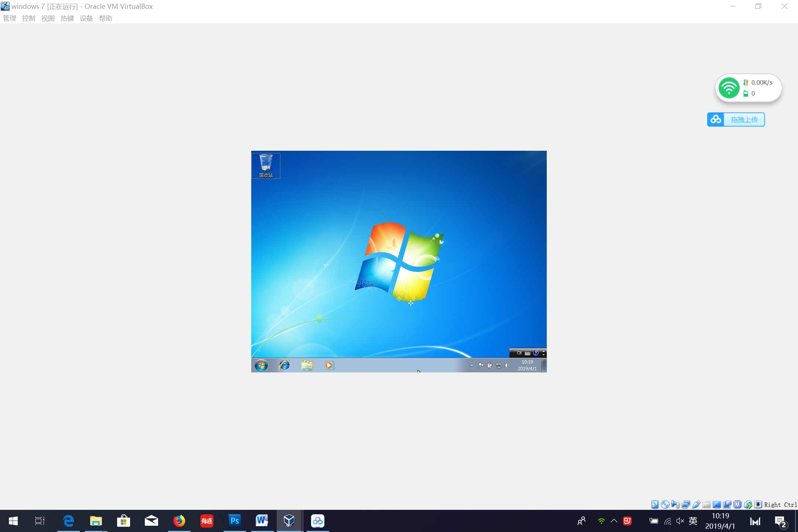This screenshot has height=532, width=798.
Task: Click the shared folders status icon
Action: tap(706, 504)
